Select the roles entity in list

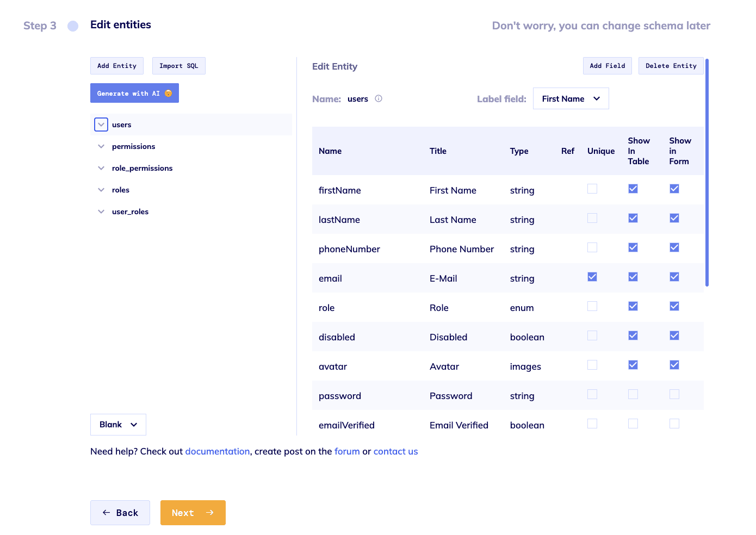point(121,190)
